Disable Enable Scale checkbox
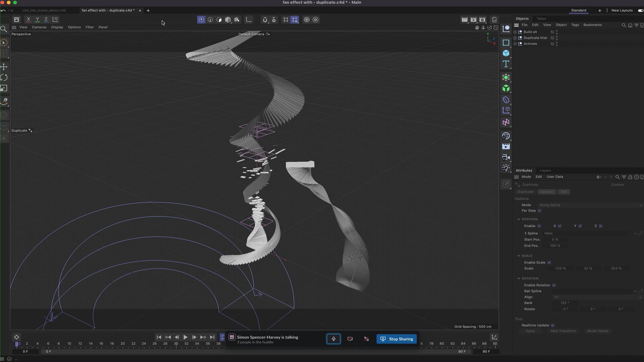 click(x=549, y=262)
